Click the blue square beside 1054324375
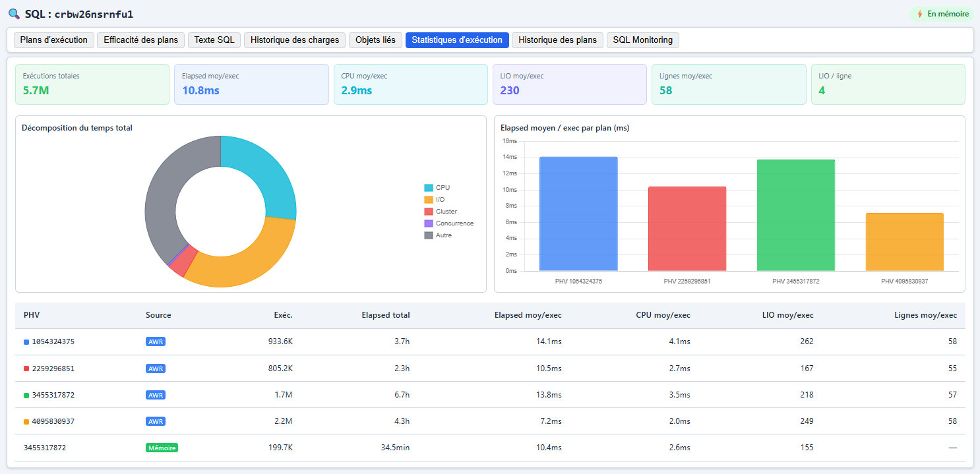Image resolution: width=980 pixels, height=474 pixels. tap(26, 342)
